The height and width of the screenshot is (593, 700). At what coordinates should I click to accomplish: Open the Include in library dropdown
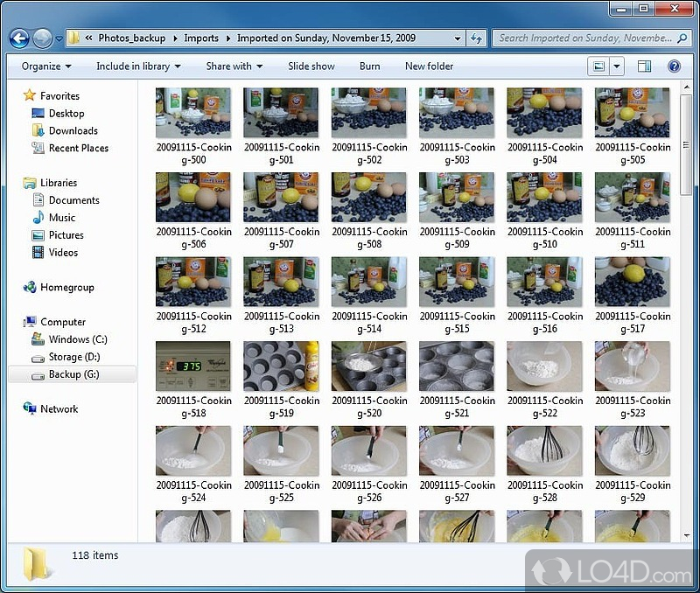(138, 66)
